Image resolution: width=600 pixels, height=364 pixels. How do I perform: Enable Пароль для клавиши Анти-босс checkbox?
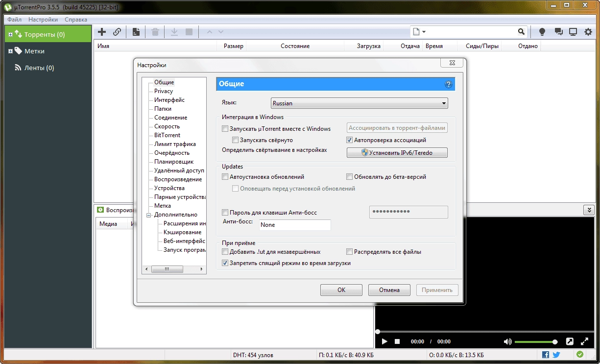point(225,213)
